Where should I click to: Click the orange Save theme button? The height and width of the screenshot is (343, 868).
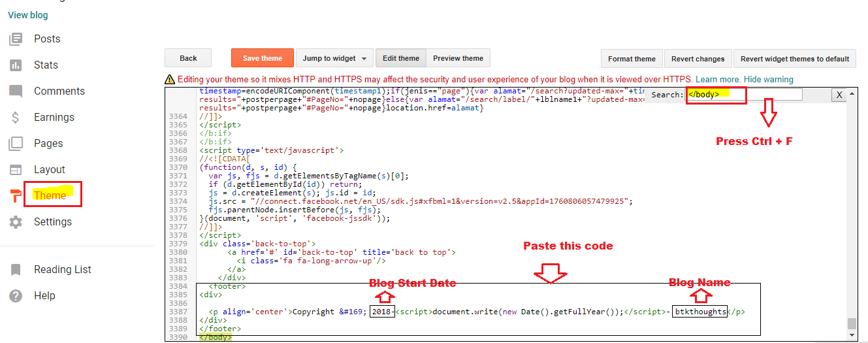click(x=263, y=58)
